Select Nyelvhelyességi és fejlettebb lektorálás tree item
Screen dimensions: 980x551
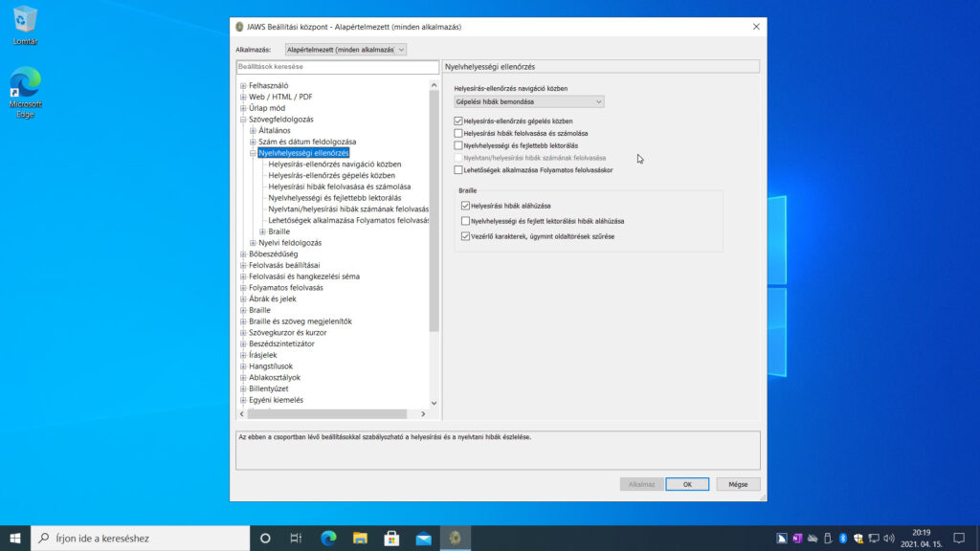pos(334,198)
